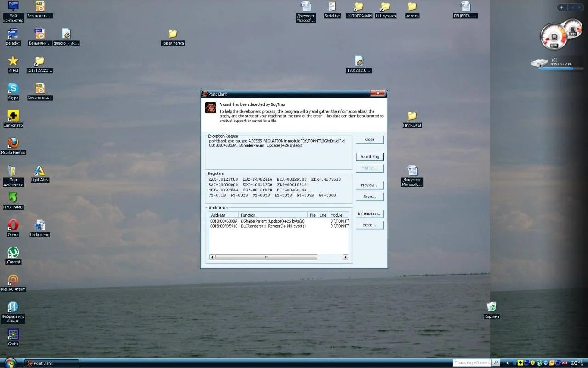
Task: Click the Function column header in Stack Trace
Action: click(273, 215)
